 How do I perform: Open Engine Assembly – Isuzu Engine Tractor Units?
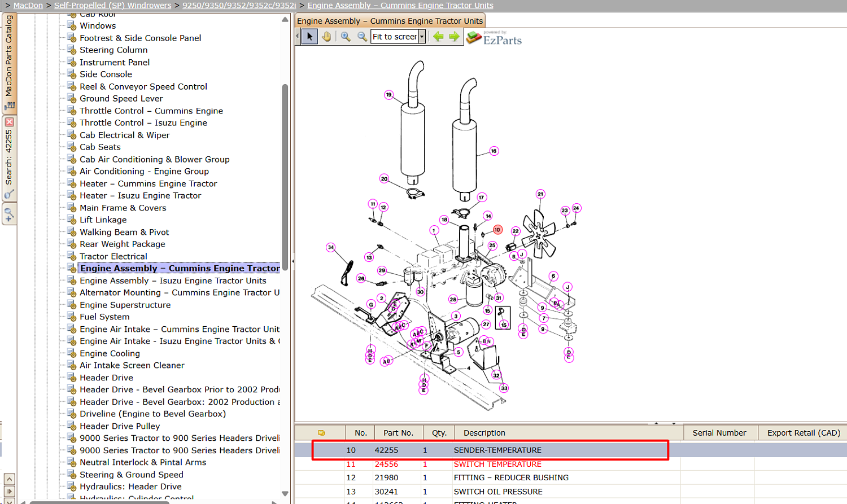(173, 281)
